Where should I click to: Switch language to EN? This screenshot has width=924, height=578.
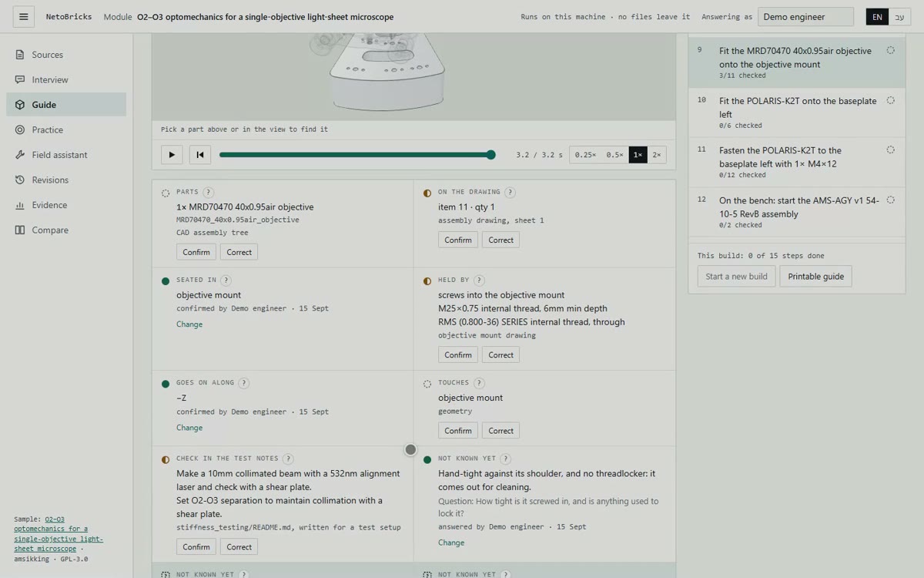pyautogui.click(x=877, y=17)
